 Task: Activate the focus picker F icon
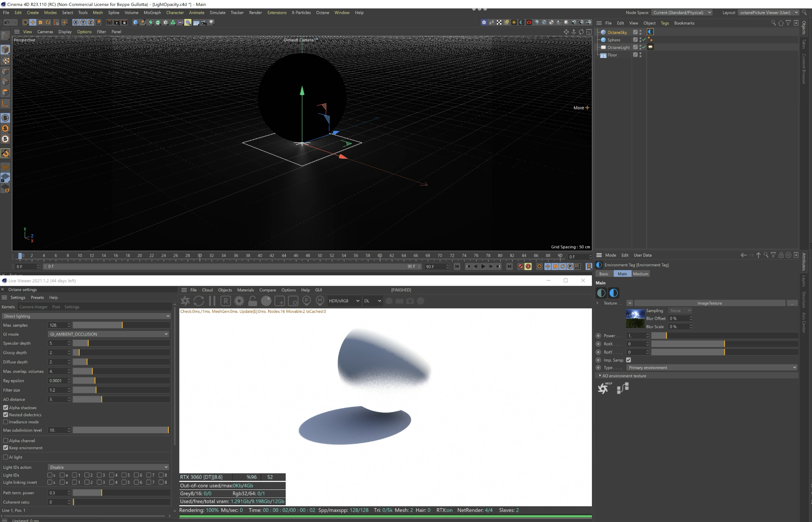(x=306, y=301)
